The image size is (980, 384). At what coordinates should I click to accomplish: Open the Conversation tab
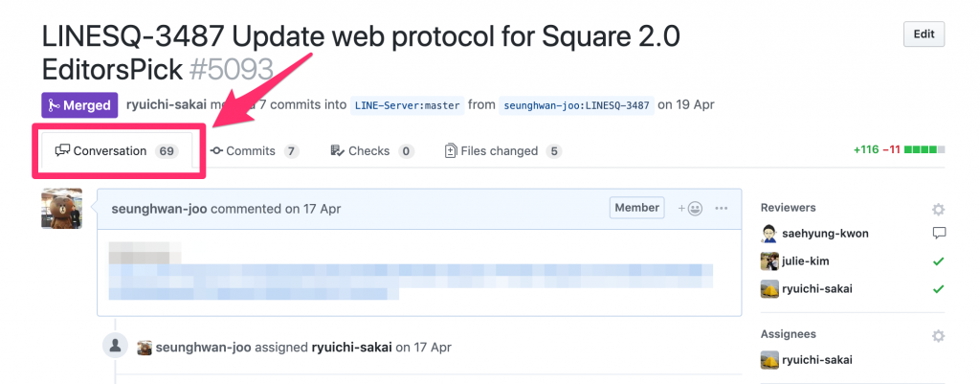117,150
